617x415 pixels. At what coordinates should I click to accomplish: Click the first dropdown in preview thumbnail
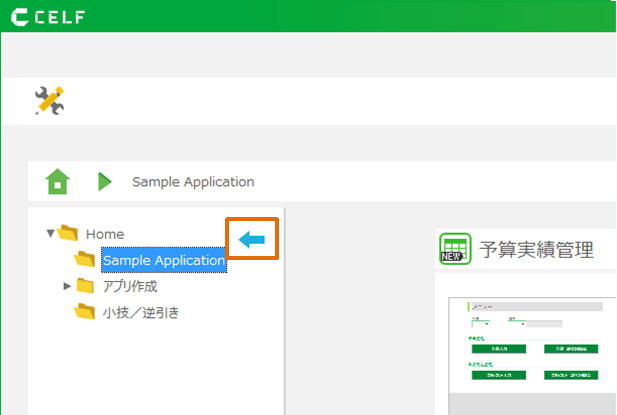coord(480,323)
